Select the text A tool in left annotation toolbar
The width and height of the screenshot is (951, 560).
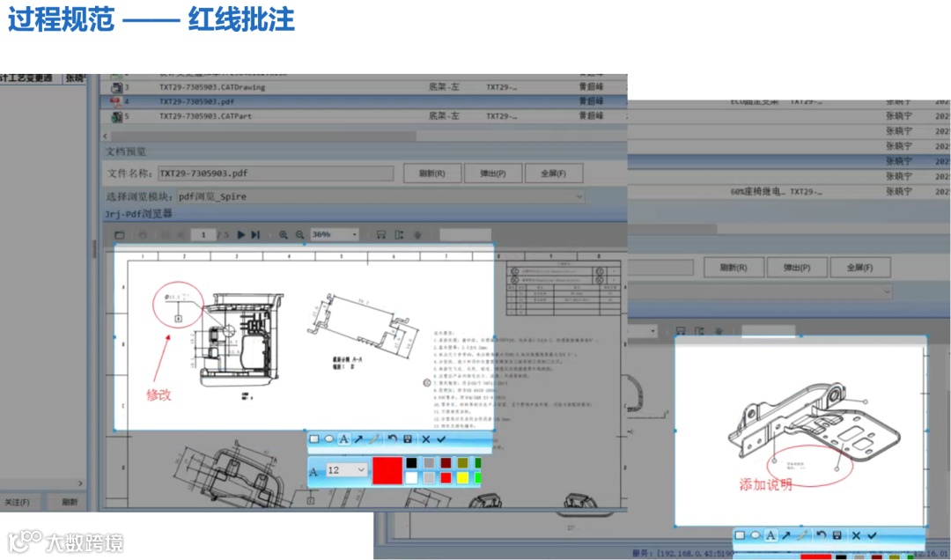pos(344,438)
